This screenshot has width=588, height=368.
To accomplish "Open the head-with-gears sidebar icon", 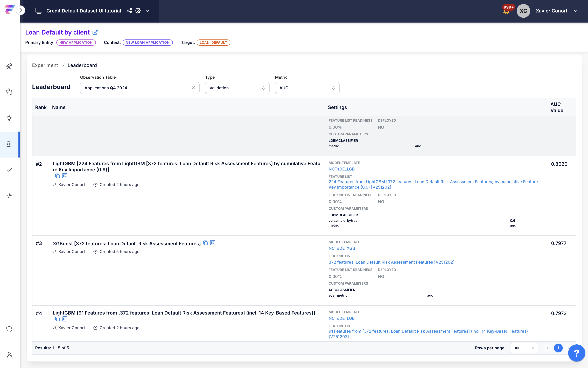I will (9, 92).
